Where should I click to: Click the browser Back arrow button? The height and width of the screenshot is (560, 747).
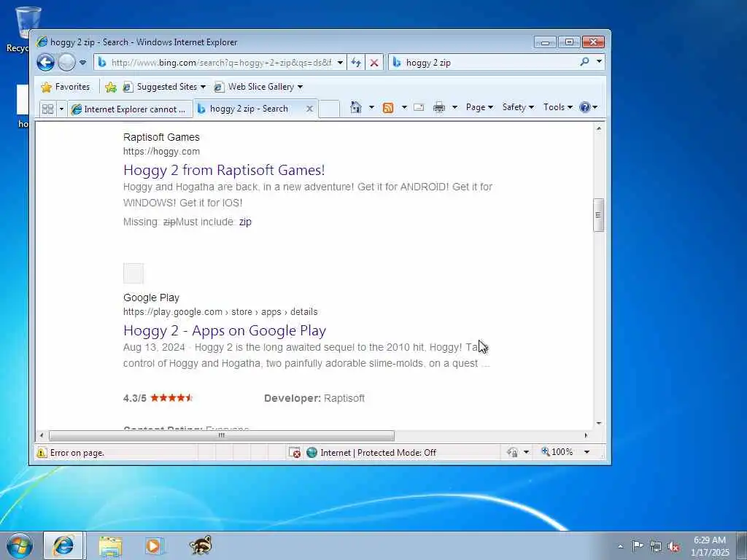coord(46,63)
